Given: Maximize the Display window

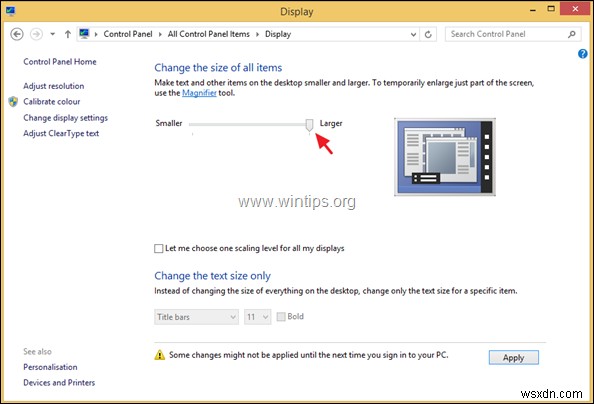Looking at the screenshot, I should point(551,9).
